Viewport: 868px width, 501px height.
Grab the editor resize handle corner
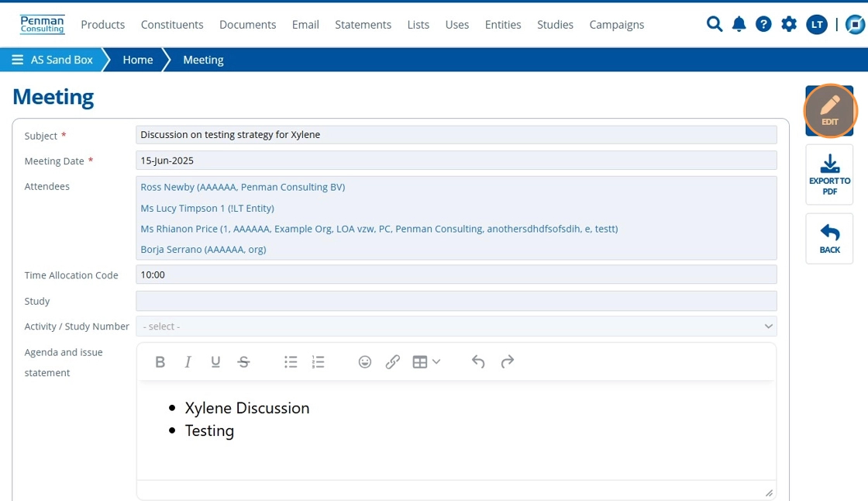pyautogui.click(x=769, y=492)
